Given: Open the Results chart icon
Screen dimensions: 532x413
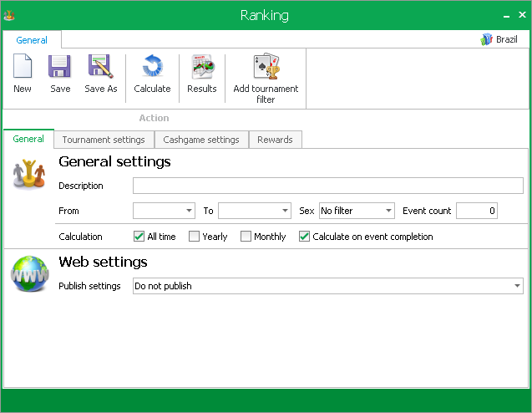Looking at the screenshot, I should click(x=202, y=66).
